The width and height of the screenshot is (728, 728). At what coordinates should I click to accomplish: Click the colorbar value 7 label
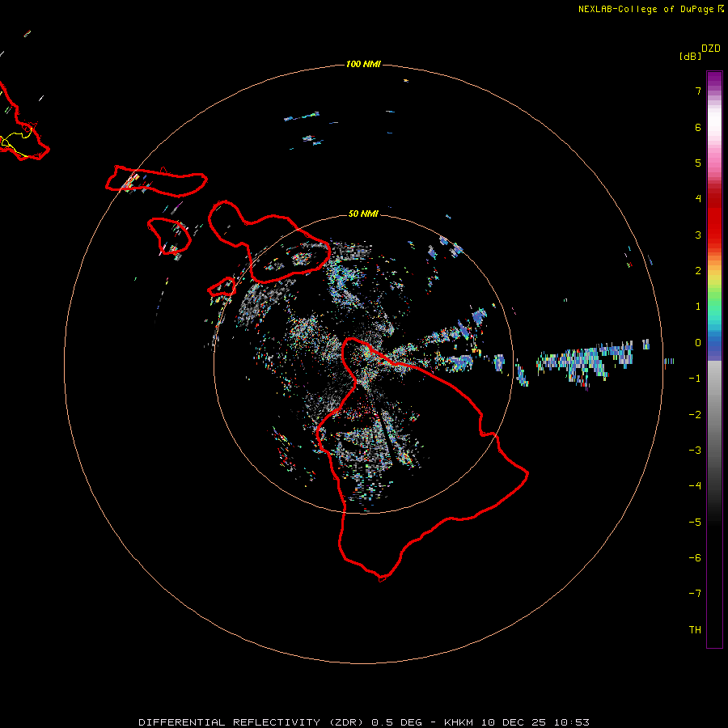[x=698, y=91]
